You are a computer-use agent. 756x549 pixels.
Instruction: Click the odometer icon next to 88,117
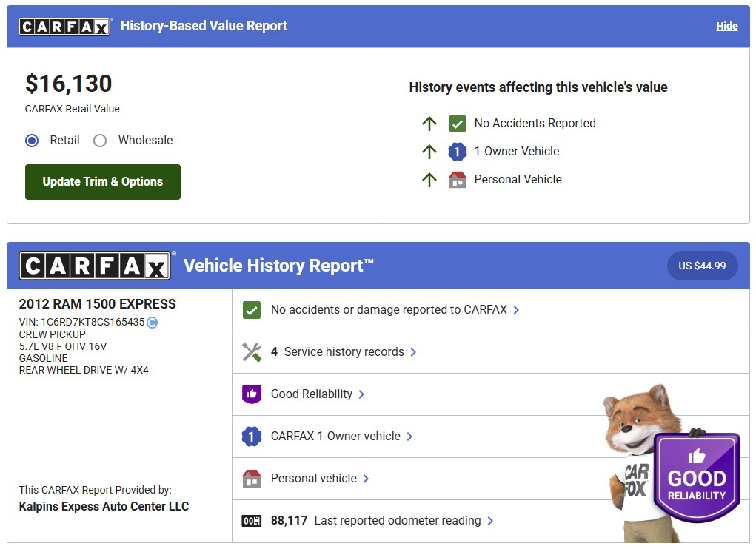[x=252, y=521]
